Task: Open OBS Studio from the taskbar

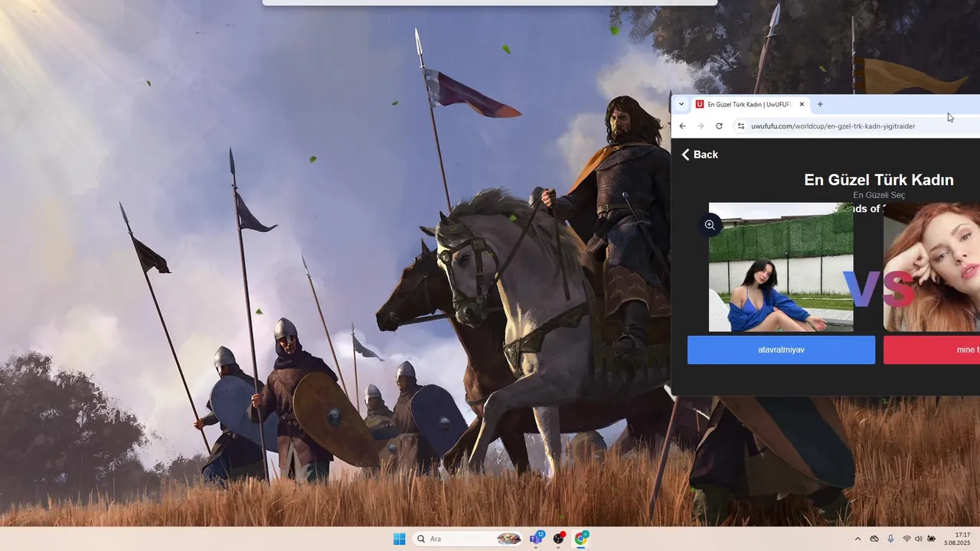Action: click(x=559, y=539)
